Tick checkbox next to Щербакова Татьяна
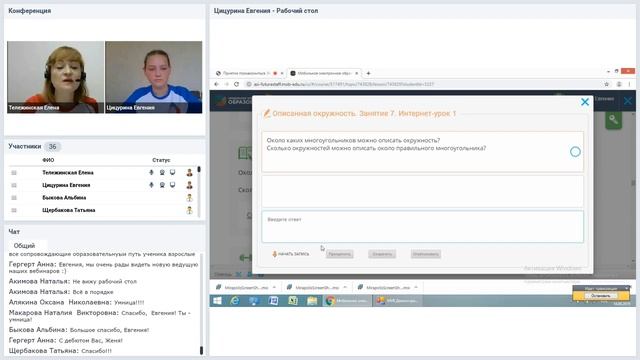640x360 pixels. coord(14,210)
